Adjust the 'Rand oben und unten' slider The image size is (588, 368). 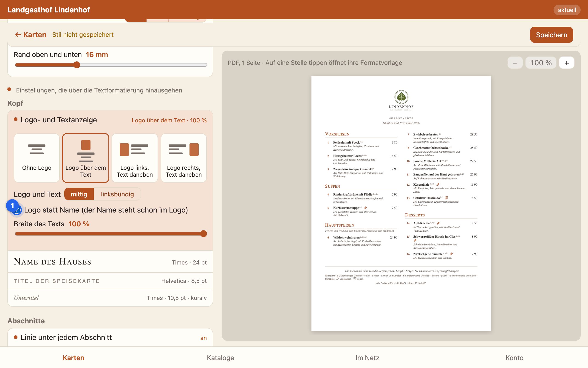pyautogui.click(x=111, y=65)
